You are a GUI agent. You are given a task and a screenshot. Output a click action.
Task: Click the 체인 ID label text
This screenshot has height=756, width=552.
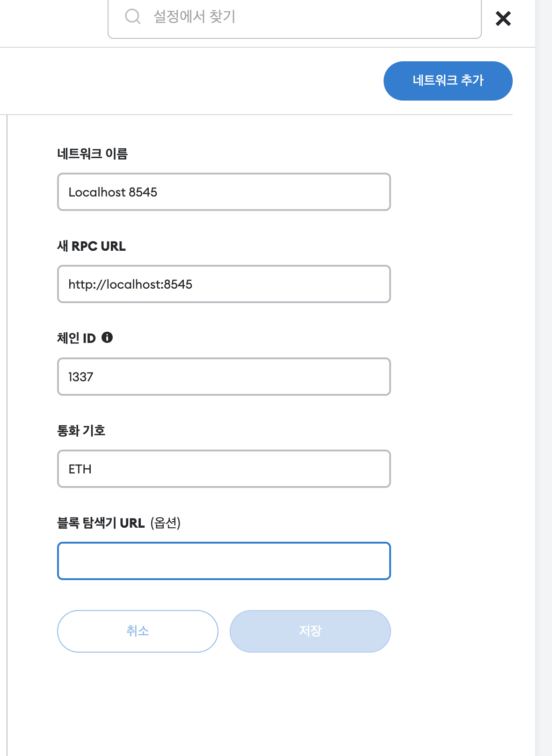(76, 338)
